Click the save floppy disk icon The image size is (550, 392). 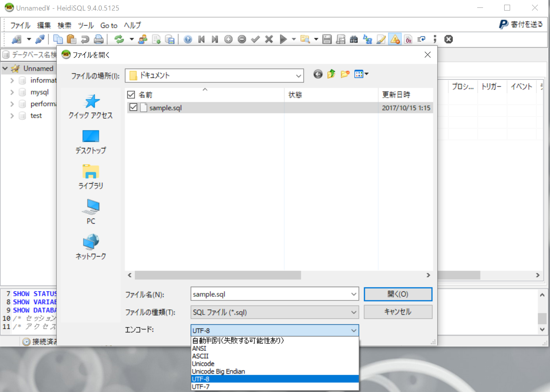click(327, 39)
